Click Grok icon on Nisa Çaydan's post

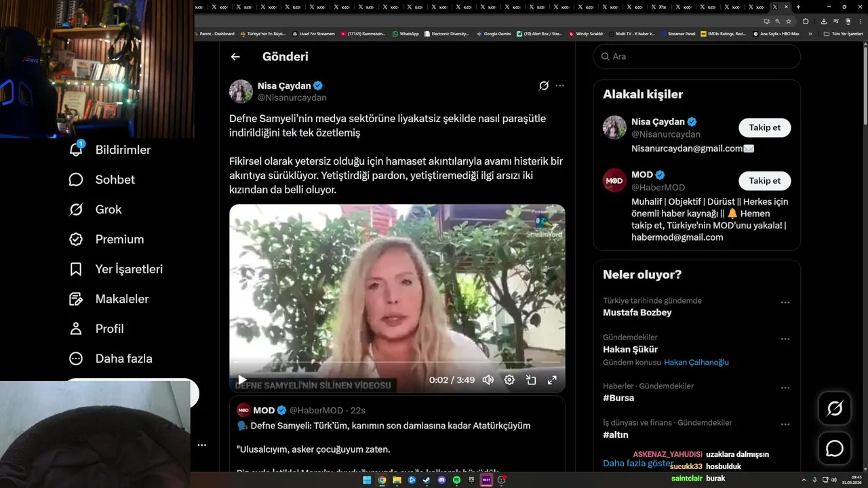click(544, 85)
